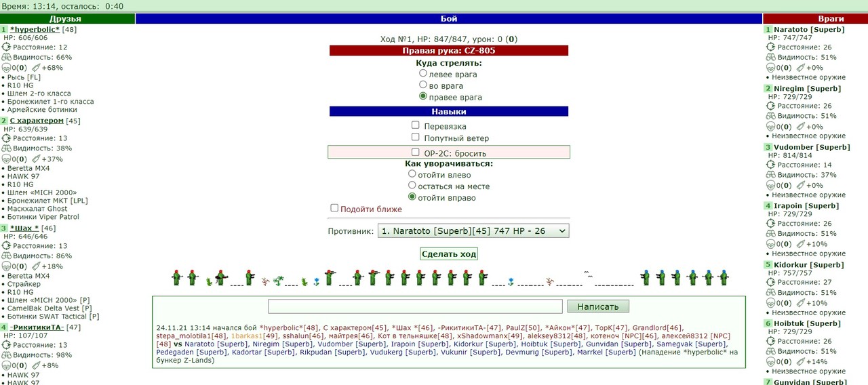Select shooting 'правее врага'
The image size is (868, 385).
click(x=423, y=96)
